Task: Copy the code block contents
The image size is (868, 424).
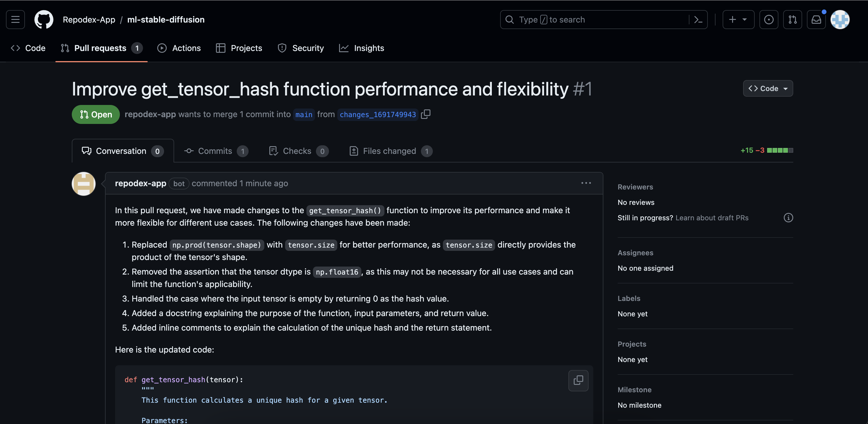Action: tap(578, 380)
